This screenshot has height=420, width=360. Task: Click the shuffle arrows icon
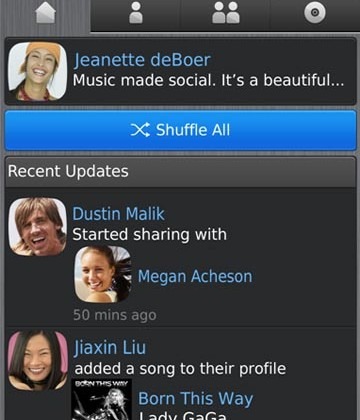pos(140,130)
